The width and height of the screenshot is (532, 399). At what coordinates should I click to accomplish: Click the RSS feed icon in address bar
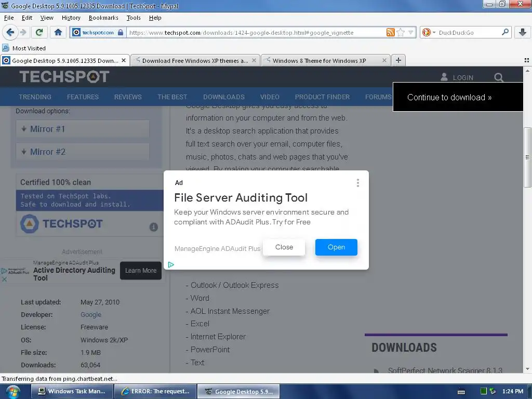pos(391,32)
